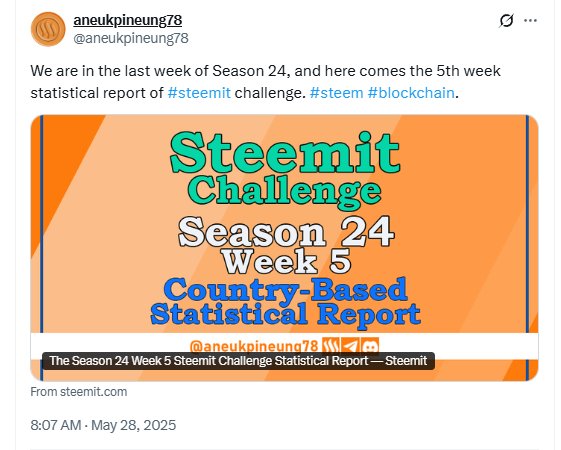Click the Discord icon in the banner
561x450 pixels.
370,347
